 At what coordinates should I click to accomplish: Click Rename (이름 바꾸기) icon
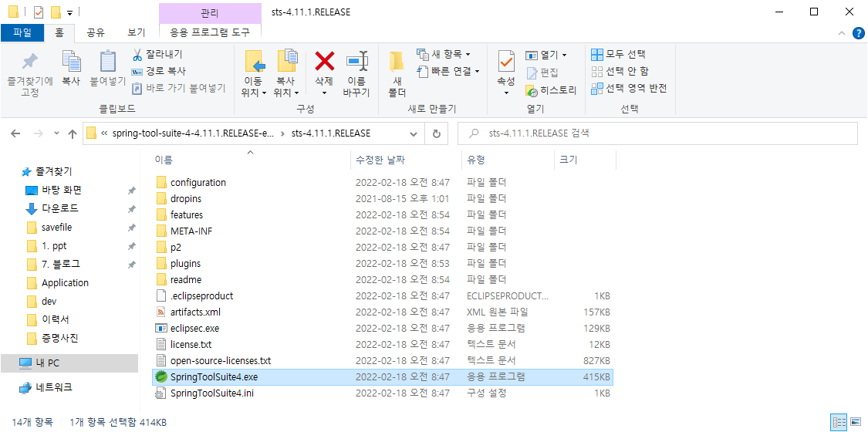click(x=357, y=62)
